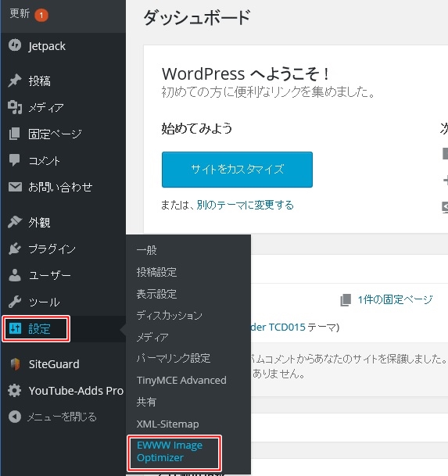Screen dimensions: 448x476
Task: Click the pages icon beside 固定ページ in the sidebar
Action: click(x=15, y=134)
